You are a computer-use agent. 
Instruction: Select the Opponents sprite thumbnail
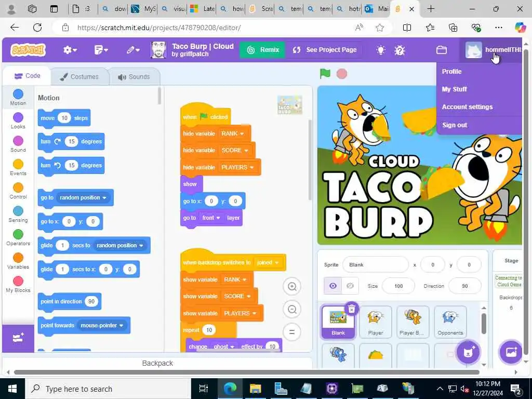coord(450,322)
